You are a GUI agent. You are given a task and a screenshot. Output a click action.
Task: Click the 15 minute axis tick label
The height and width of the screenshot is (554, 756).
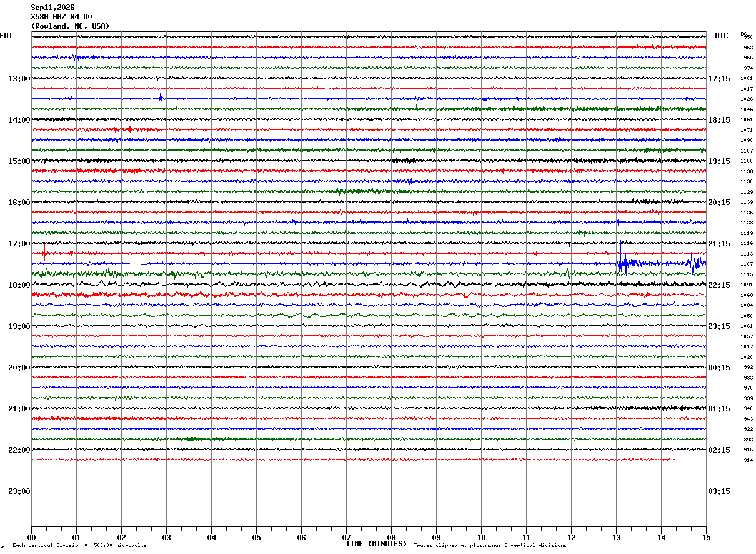(706, 537)
